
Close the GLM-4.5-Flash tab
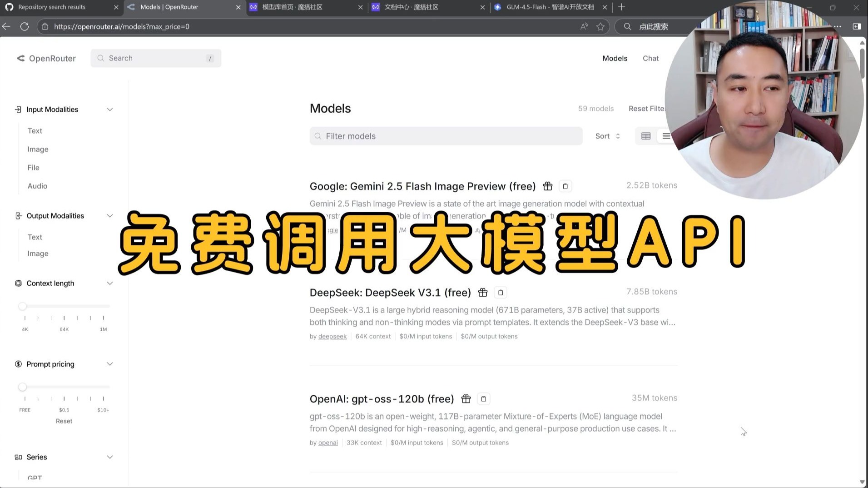604,7
